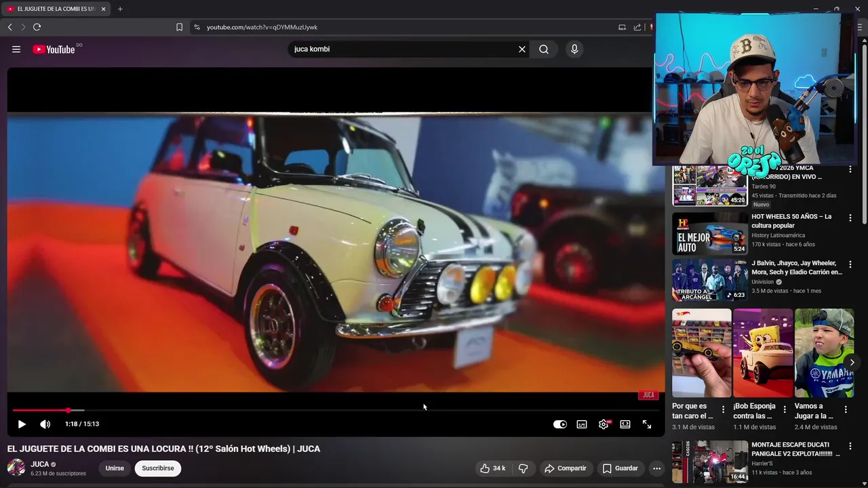Open options for 'MONTAJE ESCAPE DUCATI' video
The width and height of the screenshot is (868, 488).
[850, 446]
